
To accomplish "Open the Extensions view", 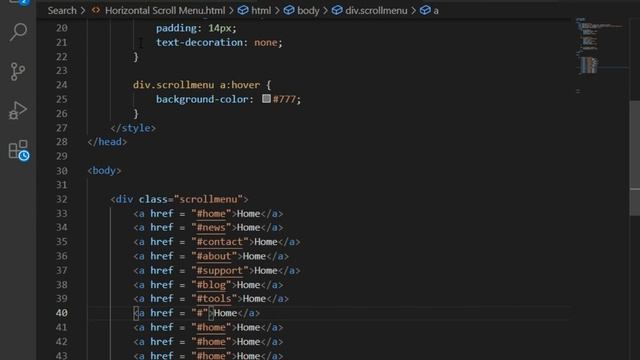I will tap(19, 150).
